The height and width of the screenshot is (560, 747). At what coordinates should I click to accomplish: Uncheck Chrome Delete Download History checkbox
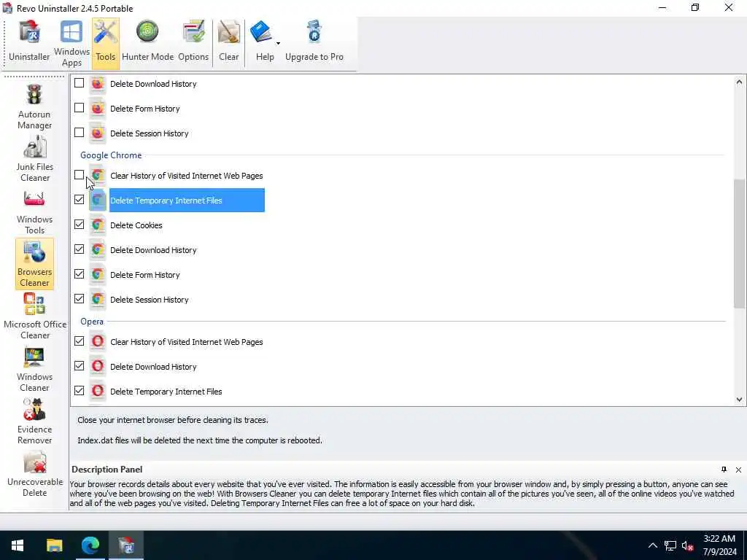(x=79, y=249)
